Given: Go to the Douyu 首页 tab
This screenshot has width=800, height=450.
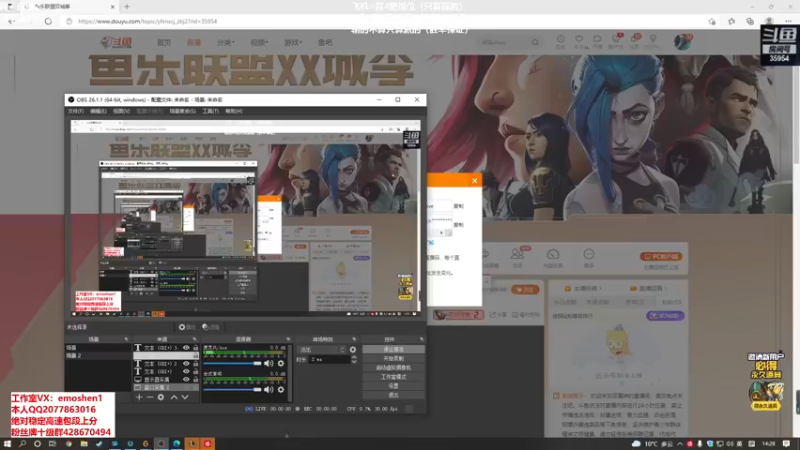Looking at the screenshot, I should pyautogui.click(x=164, y=42).
